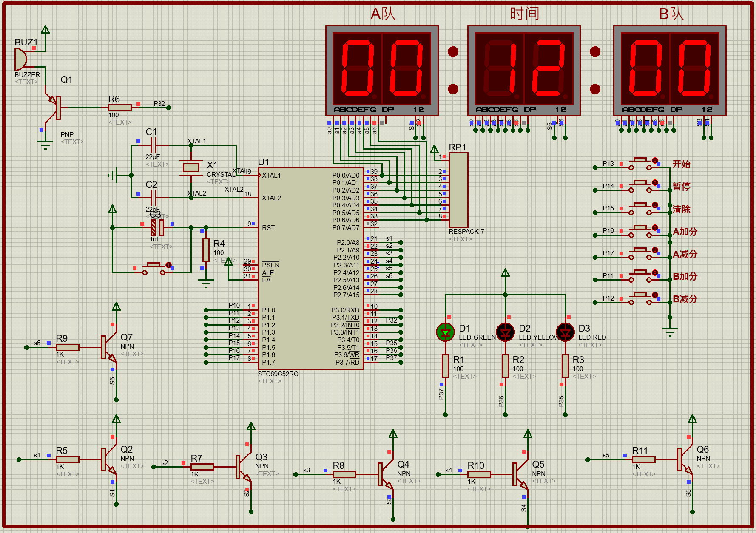Select the Q1 PNP transistor

tap(54, 108)
